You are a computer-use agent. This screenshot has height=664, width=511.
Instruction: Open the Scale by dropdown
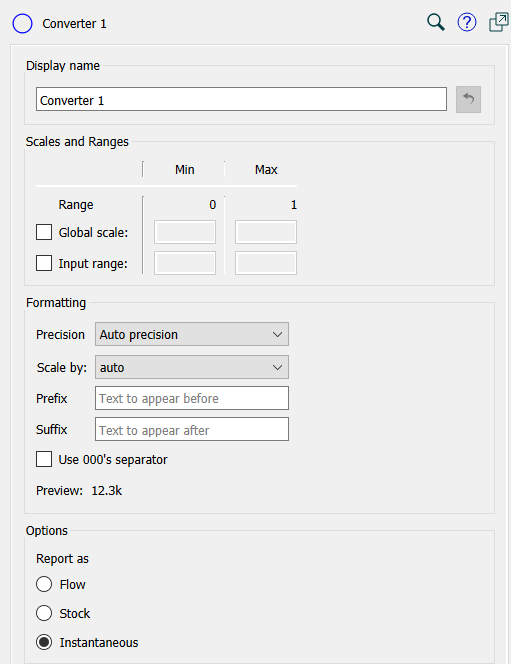[192, 367]
